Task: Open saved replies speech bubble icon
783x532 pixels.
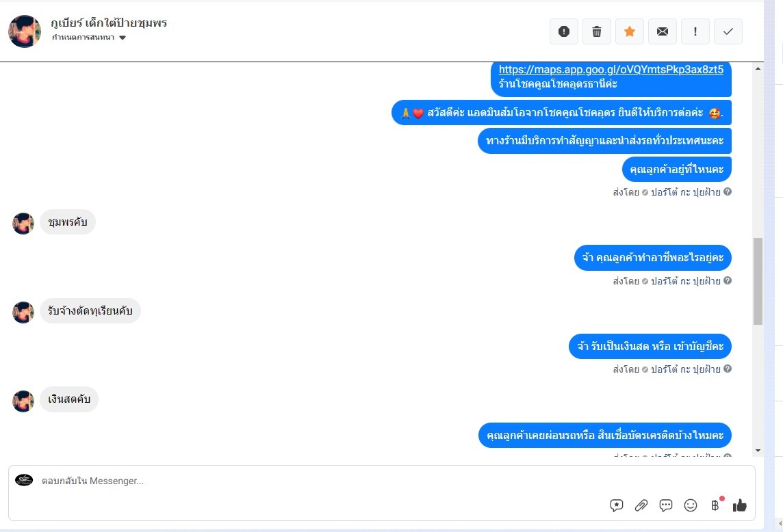Action: (617, 505)
